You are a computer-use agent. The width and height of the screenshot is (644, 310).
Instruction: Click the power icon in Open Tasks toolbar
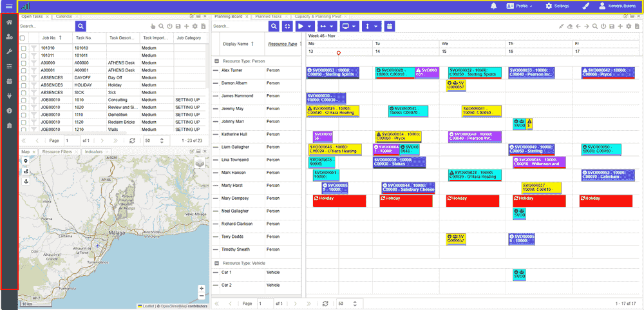tap(169, 26)
